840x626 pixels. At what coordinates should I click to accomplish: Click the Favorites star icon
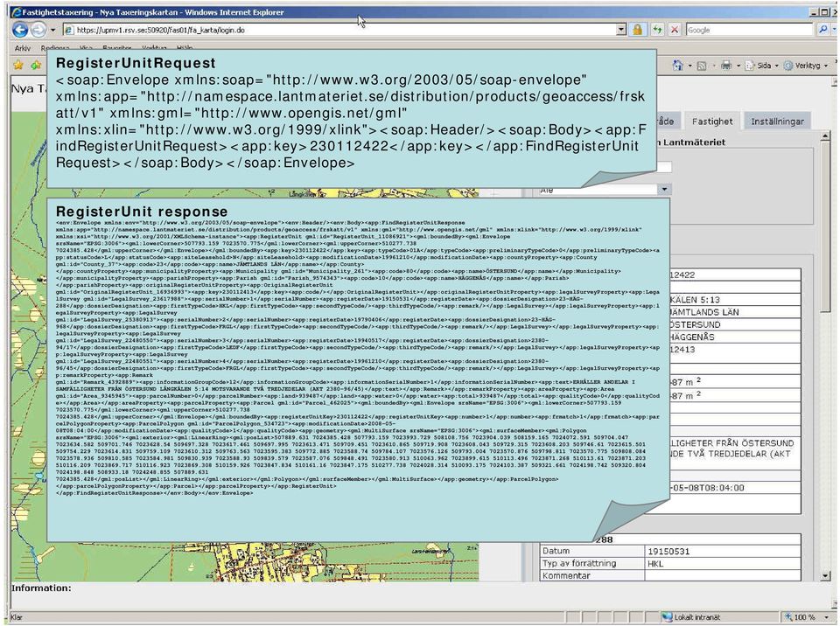pos(18,66)
